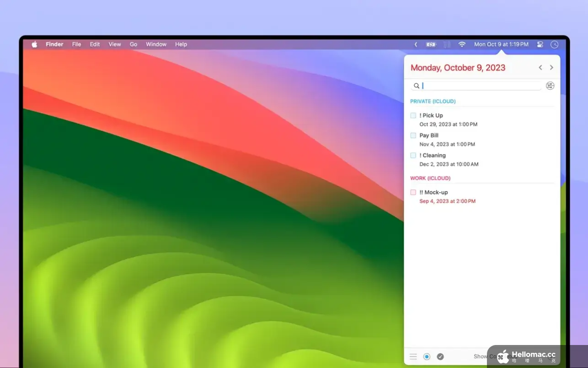Screen dimensions: 588x368
Task: Go to previous day with left chevron
Action: (540, 68)
